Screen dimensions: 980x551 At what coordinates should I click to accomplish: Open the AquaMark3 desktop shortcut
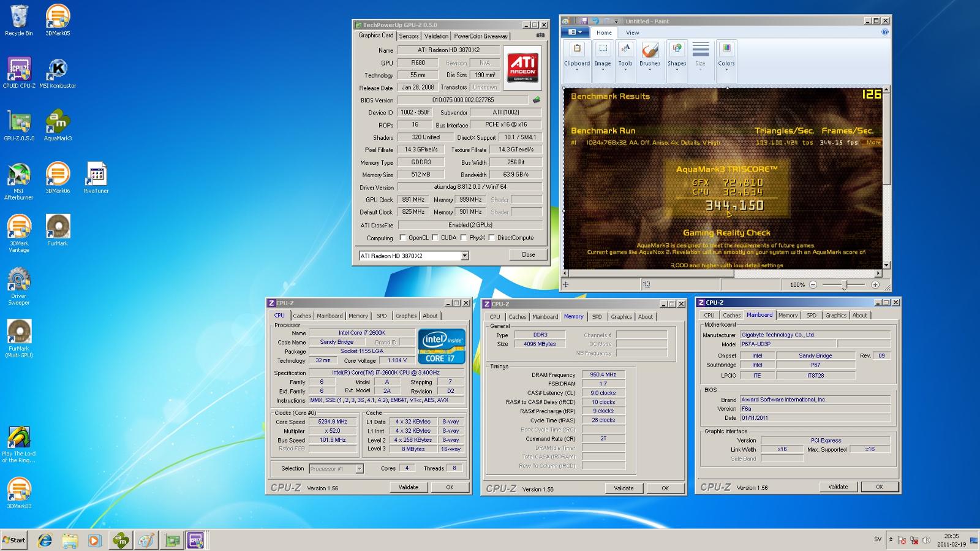click(x=58, y=126)
